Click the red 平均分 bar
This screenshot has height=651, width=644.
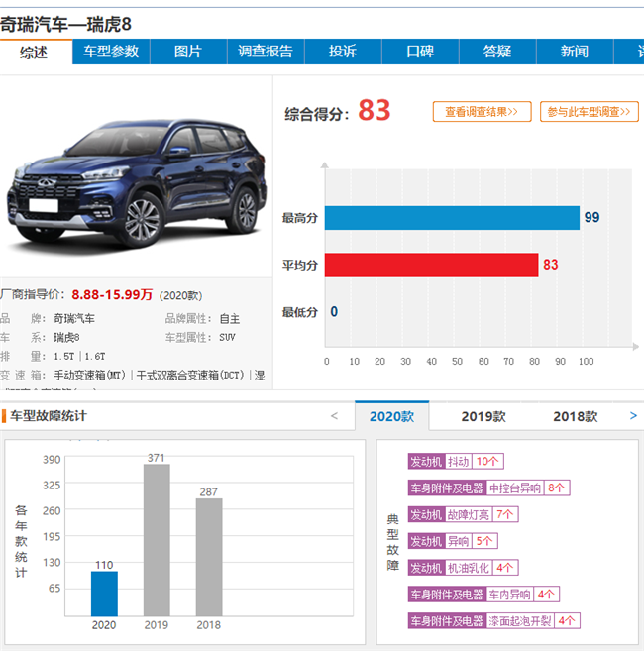pyautogui.click(x=431, y=265)
